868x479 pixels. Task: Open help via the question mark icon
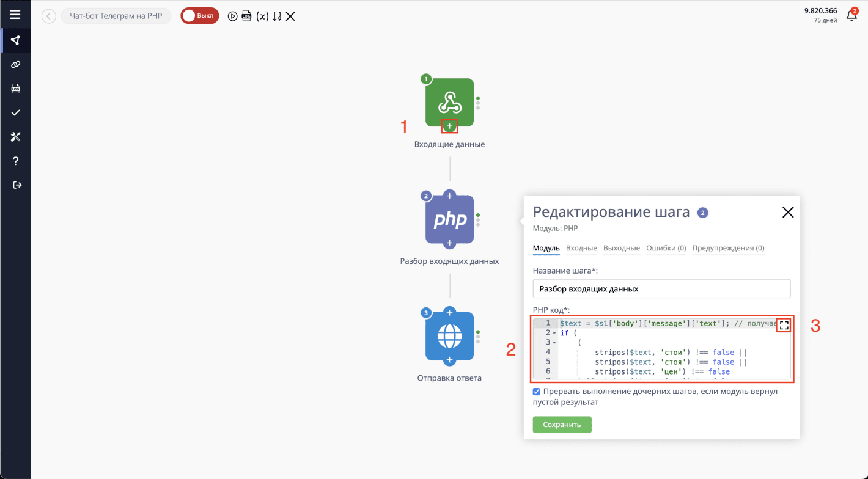click(15, 161)
